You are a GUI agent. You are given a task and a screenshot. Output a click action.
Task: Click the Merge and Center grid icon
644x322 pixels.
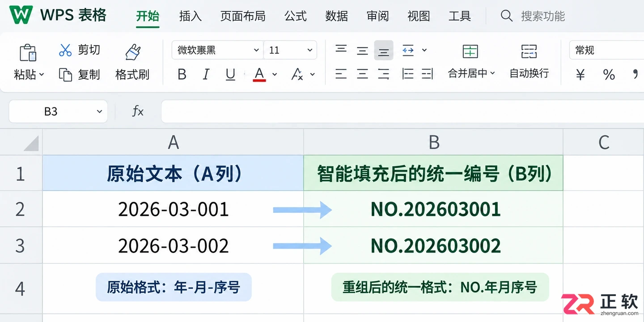[x=470, y=51]
